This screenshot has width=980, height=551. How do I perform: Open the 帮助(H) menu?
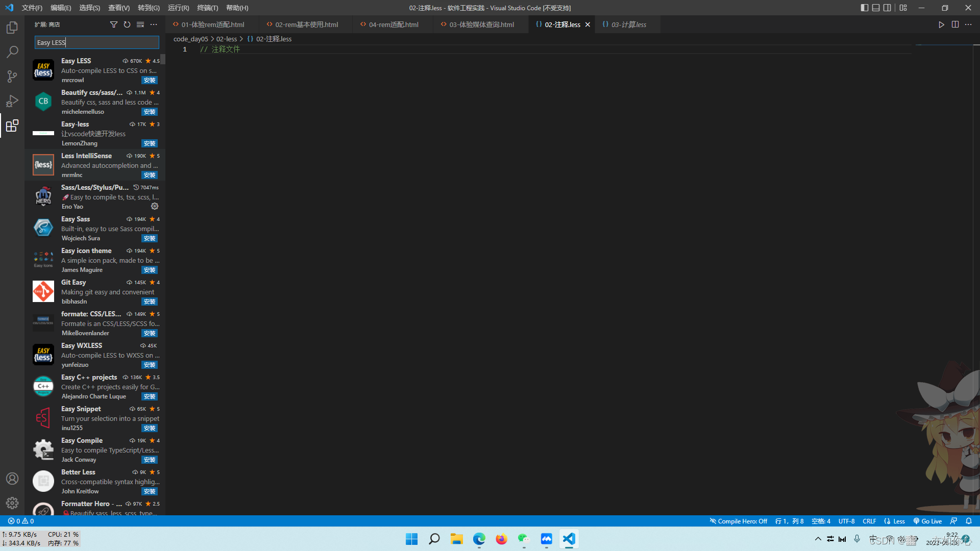(x=237, y=8)
